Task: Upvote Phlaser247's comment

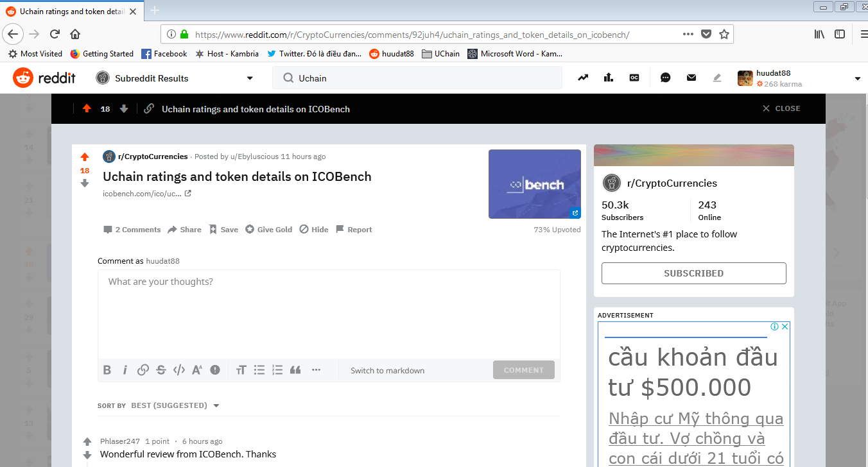Action: [x=87, y=441]
